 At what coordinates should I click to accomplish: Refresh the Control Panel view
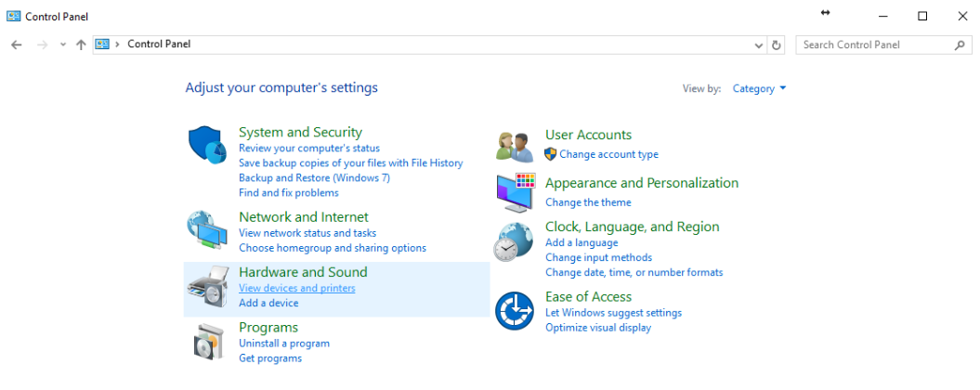click(x=777, y=45)
